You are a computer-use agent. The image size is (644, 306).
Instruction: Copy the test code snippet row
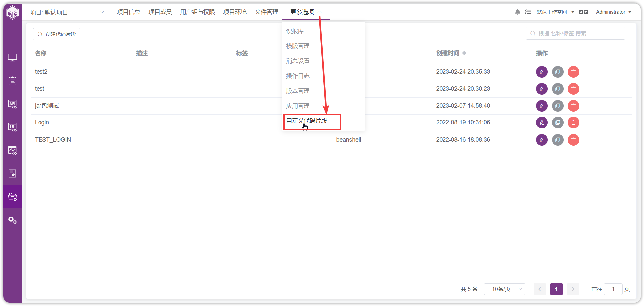(558, 89)
